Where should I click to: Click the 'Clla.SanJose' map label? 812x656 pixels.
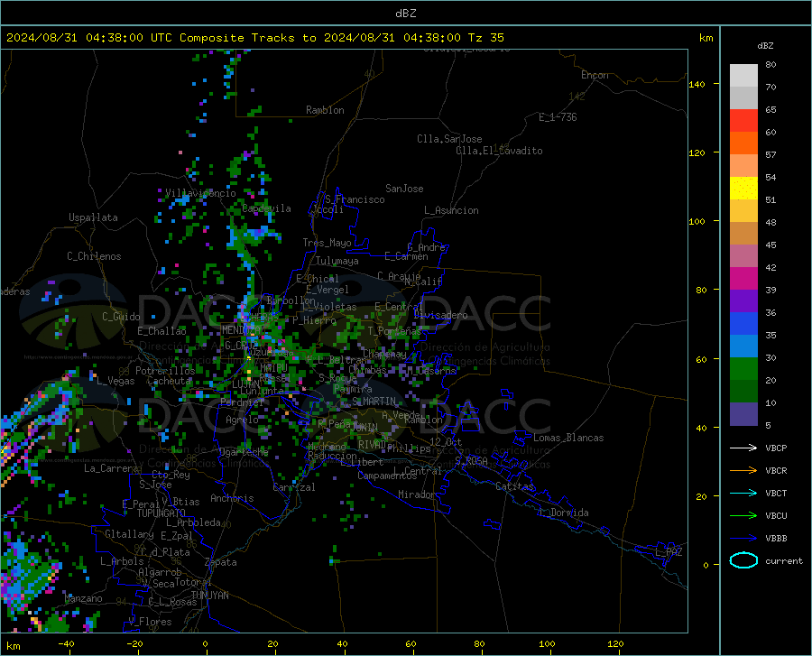pos(449,139)
